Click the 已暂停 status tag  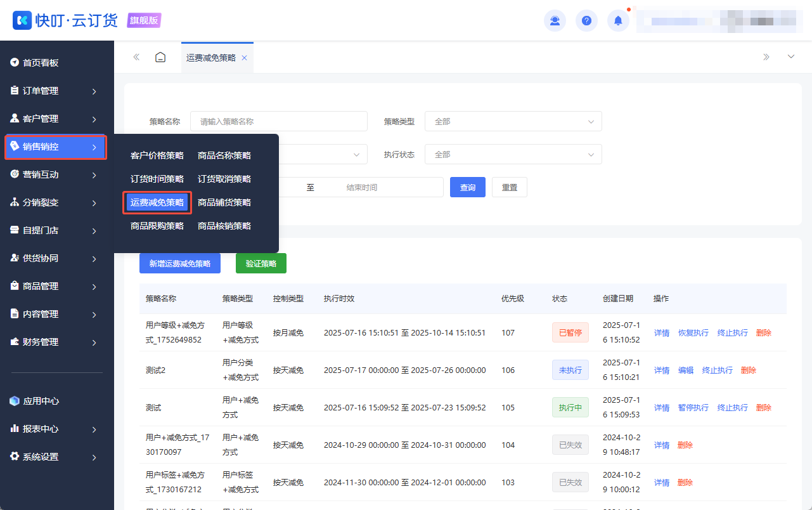(570, 332)
